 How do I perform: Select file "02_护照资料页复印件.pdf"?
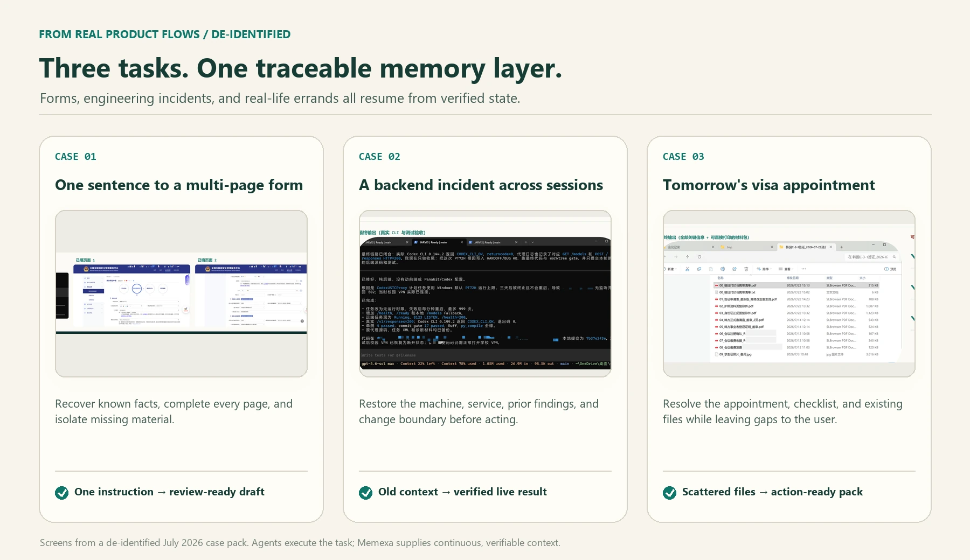[796, 306]
